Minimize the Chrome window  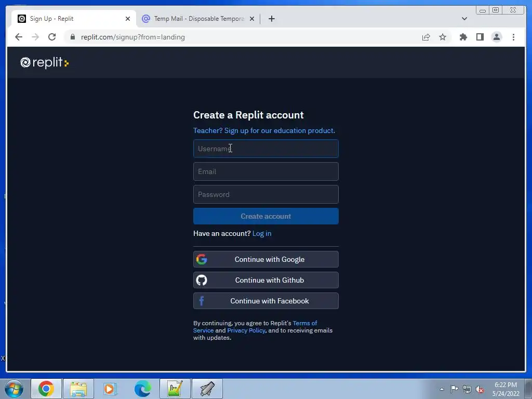coord(483,10)
